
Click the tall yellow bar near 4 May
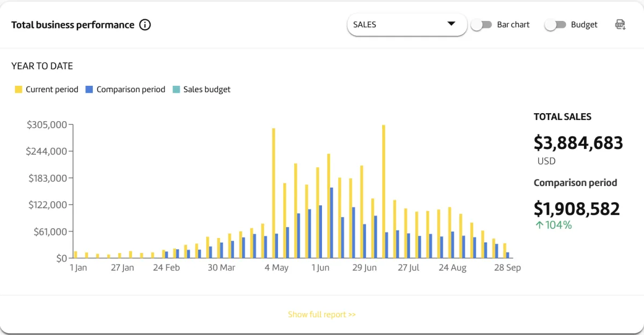click(x=273, y=193)
